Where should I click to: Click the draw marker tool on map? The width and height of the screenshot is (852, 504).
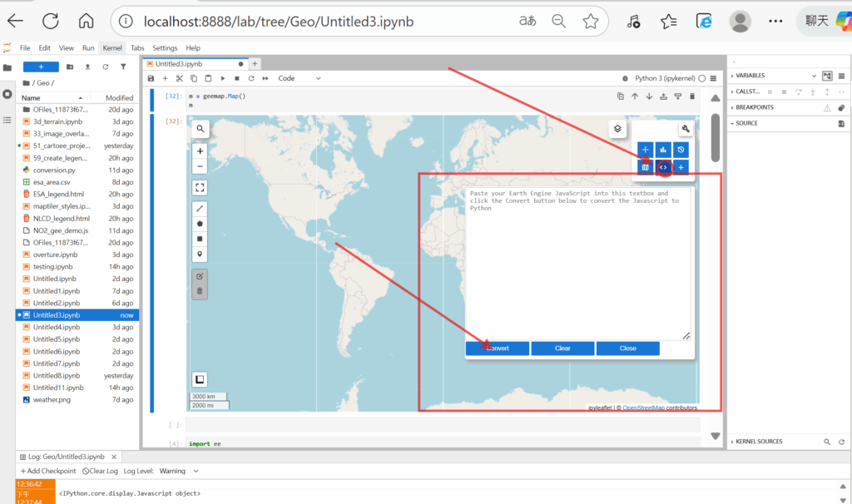[x=200, y=254]
